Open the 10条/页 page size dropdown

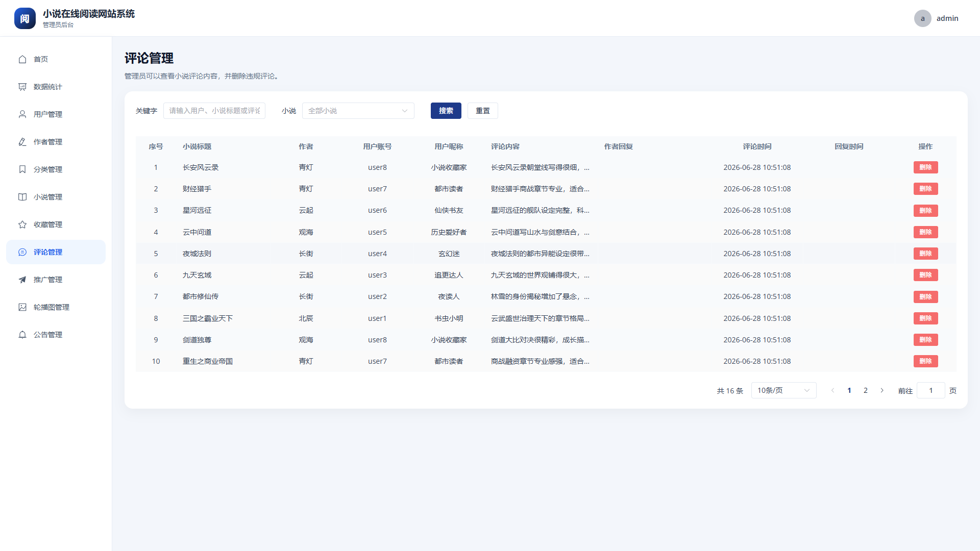(783, 390)
